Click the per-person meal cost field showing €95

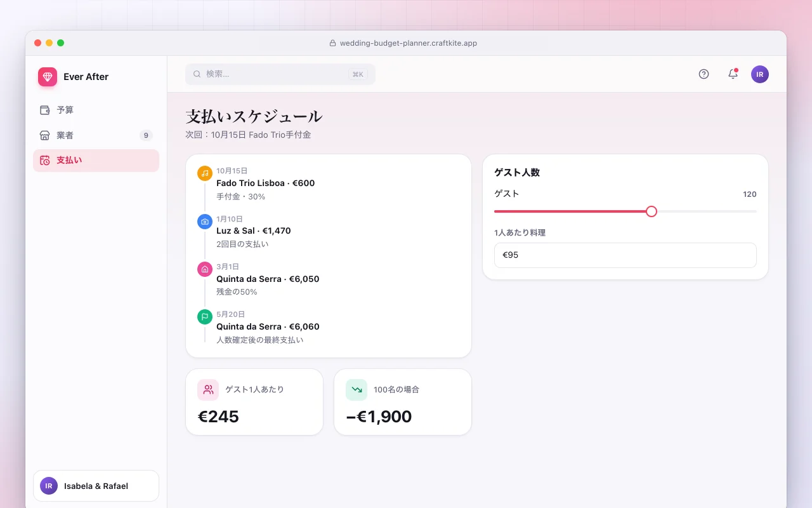coord(625,255)
